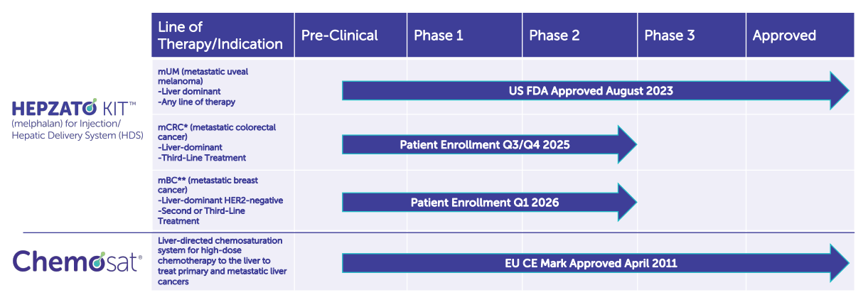The image size is (868, 300).
Task: Click the empty Approved cell in mBC row
Action: coord(800,202)
